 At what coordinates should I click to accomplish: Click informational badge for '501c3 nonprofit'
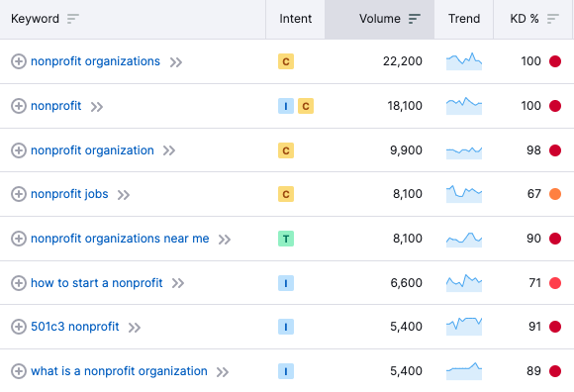click(x=286, y=327)
